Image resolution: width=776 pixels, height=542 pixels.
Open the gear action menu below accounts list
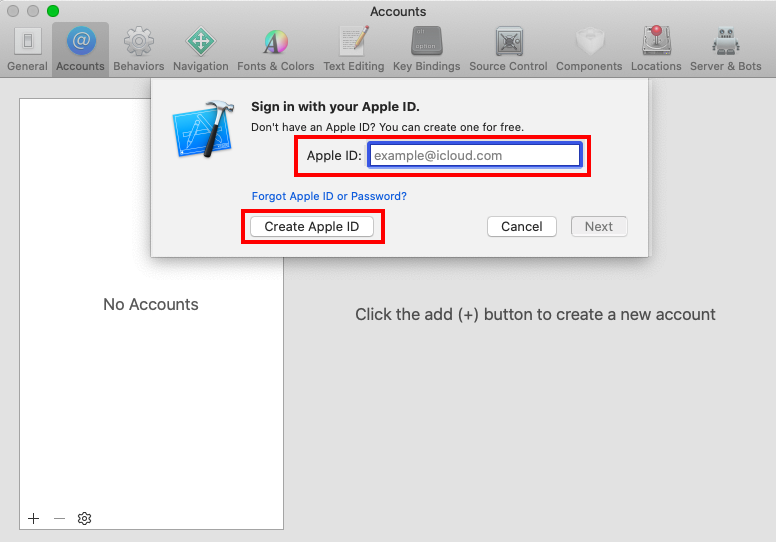(85, 518)
